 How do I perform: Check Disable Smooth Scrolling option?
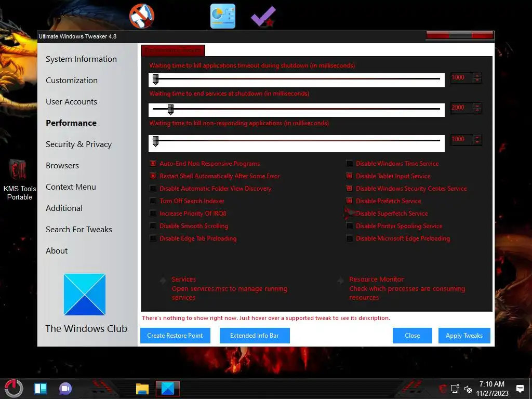tap(153, 226)
